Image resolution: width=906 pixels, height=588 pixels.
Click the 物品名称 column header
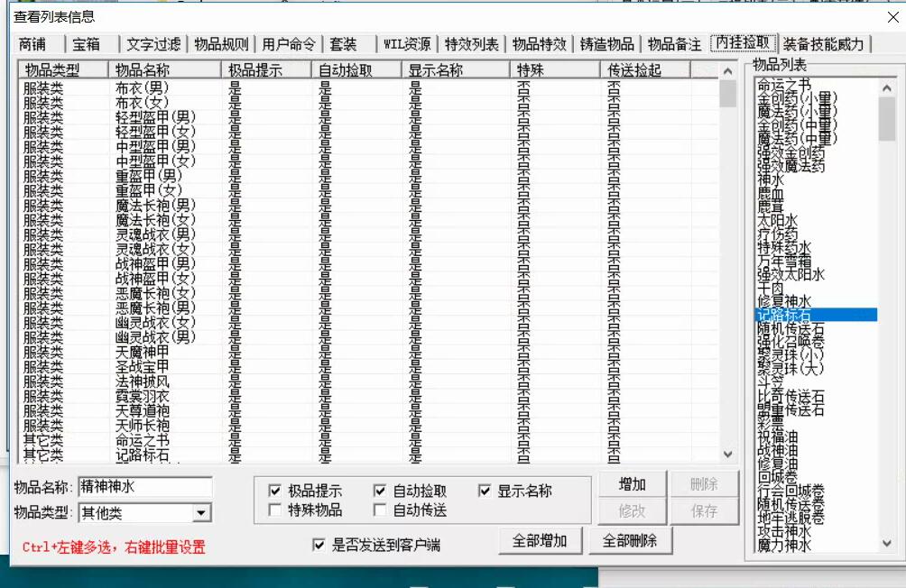click(x=162, y=69)
